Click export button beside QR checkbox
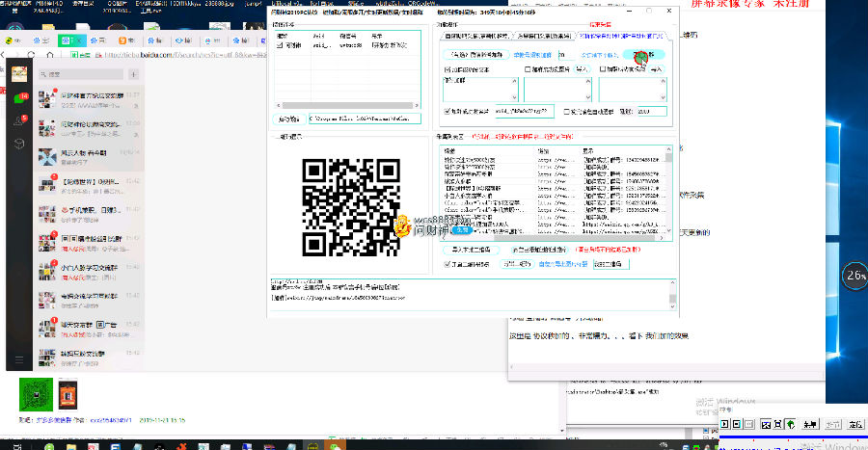The height and width of the screenshot is (450, 868). [x=517, y=264]
